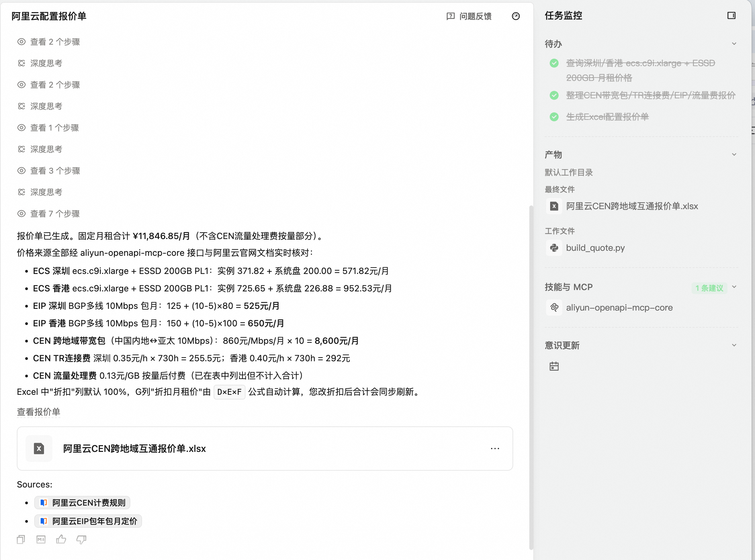Give a thumbs down to the response
This screenshot has width=755, height=560.
pos(81,539)
